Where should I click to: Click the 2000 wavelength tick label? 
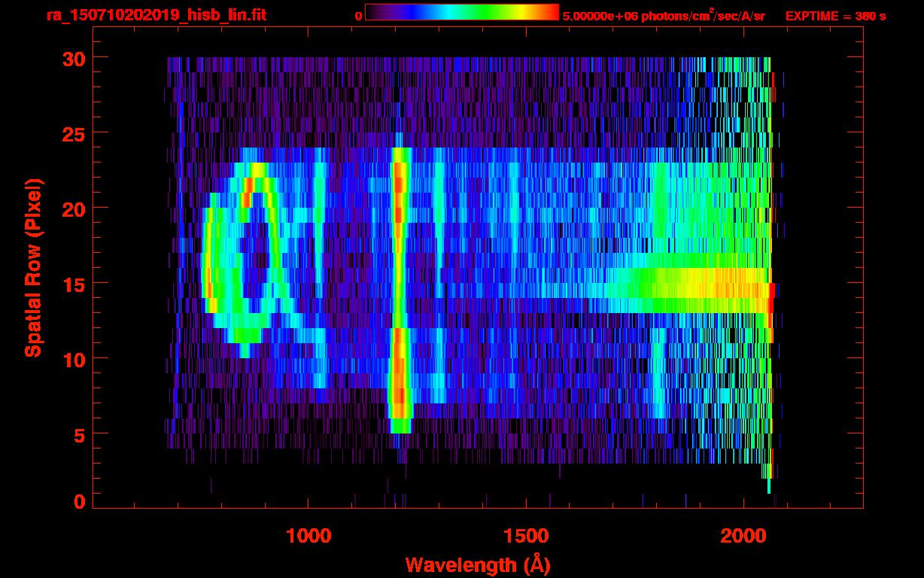742,536
